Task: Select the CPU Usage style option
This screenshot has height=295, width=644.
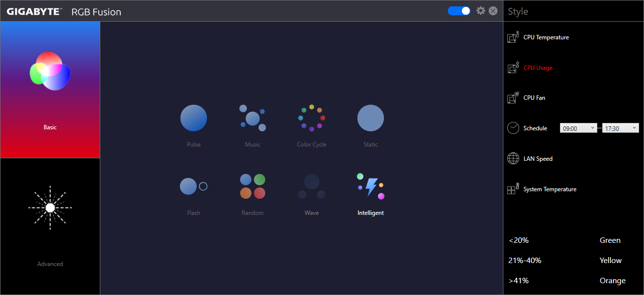Action: (x=538, y=68)
